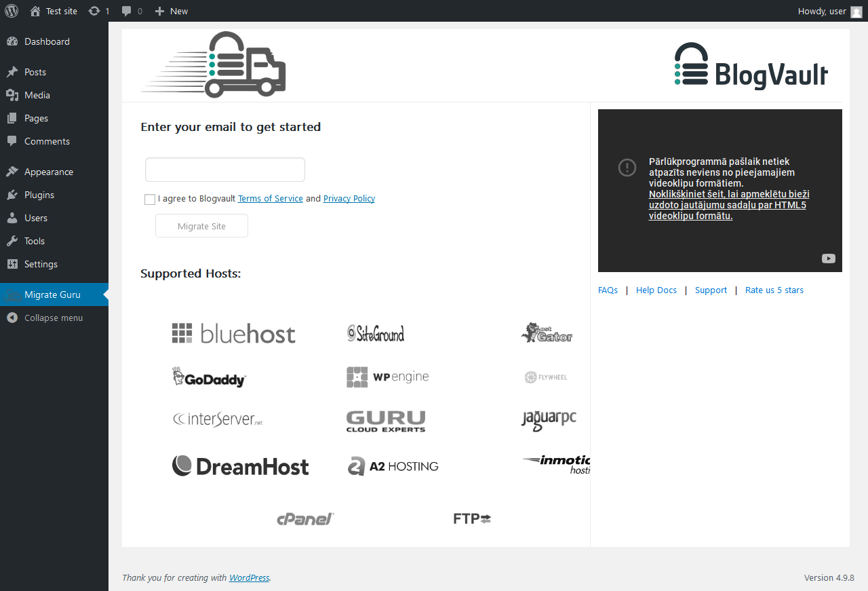Select the A2 Hosting logo
Screen dimensions: 868x591
(x=393, y=466)
